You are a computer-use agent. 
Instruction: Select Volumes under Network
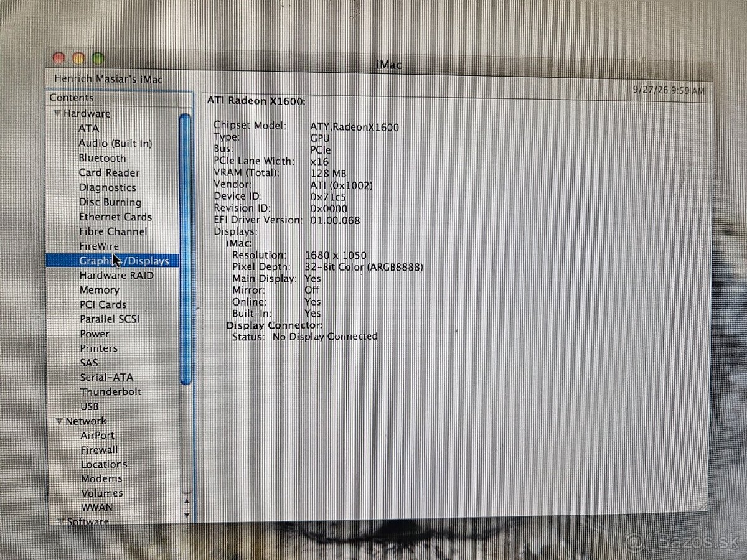101,493
